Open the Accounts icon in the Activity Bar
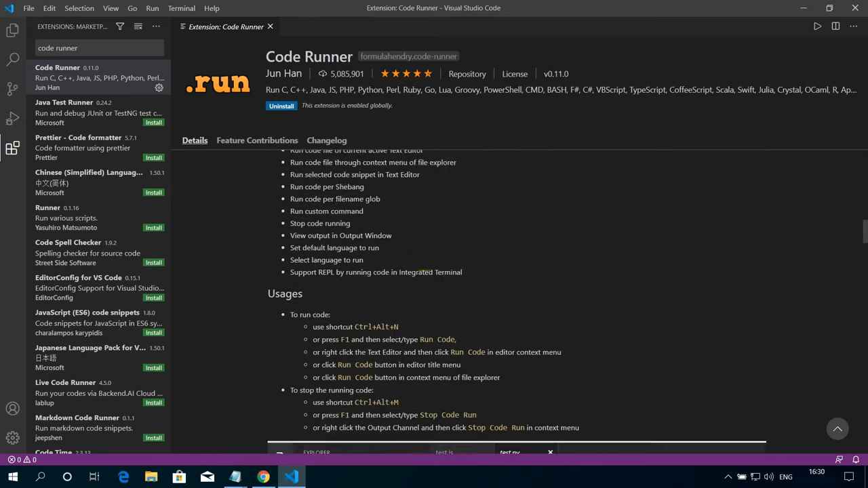Viewport: 868px width, 488px height. pos(12,408)
